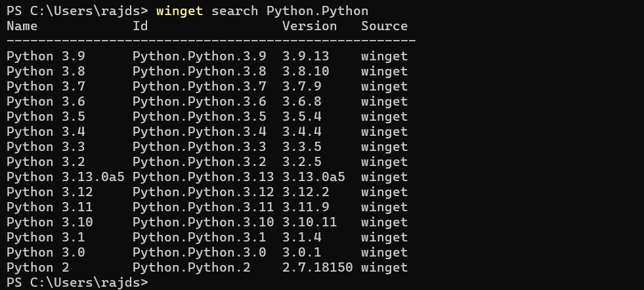Click version "2.7.18150"
This screenshot has height=290, width=644.
coord(318,268)
